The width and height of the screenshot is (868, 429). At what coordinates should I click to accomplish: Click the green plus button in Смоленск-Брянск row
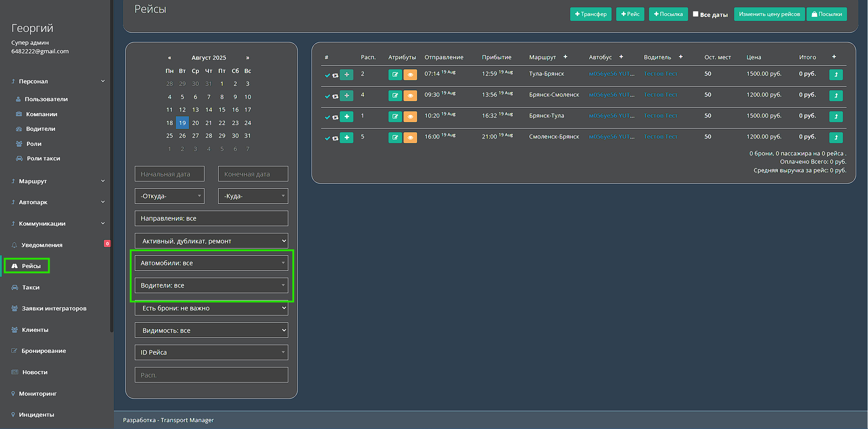tap(347, 138)
